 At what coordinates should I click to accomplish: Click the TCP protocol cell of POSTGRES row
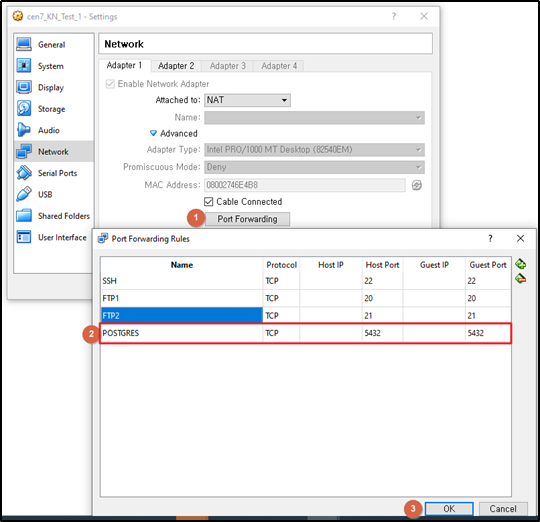(281, 333)
